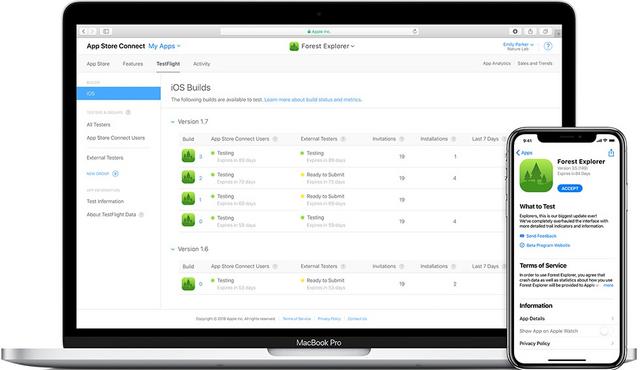Click External Testers help icon in Version 1.7
The height and width of the screenshot is (370, 640).
[x=343, y=139]
